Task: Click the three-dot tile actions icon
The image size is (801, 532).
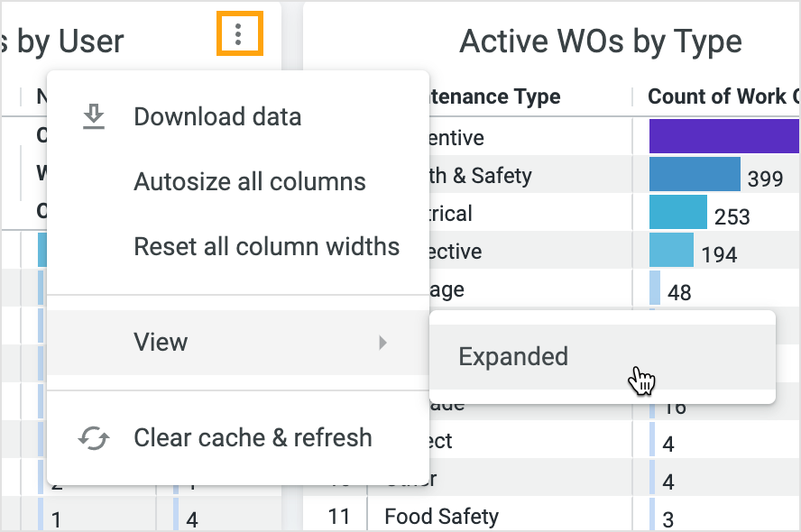Action: [239, 34]
